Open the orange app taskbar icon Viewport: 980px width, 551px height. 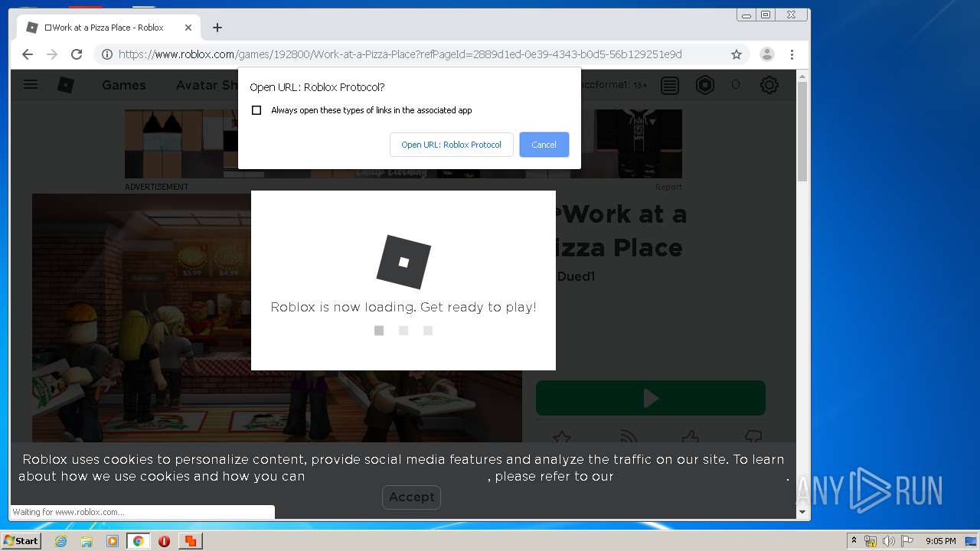pos(190,541)
